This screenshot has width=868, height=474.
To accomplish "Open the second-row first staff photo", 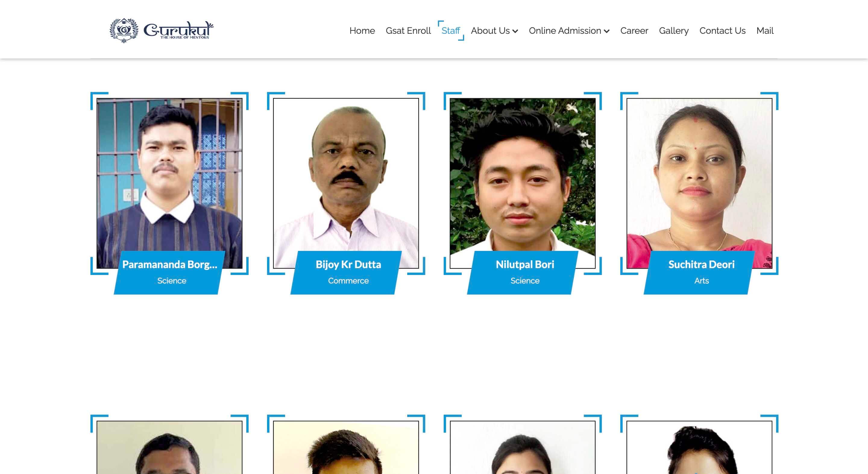I will tap(169, 448).
